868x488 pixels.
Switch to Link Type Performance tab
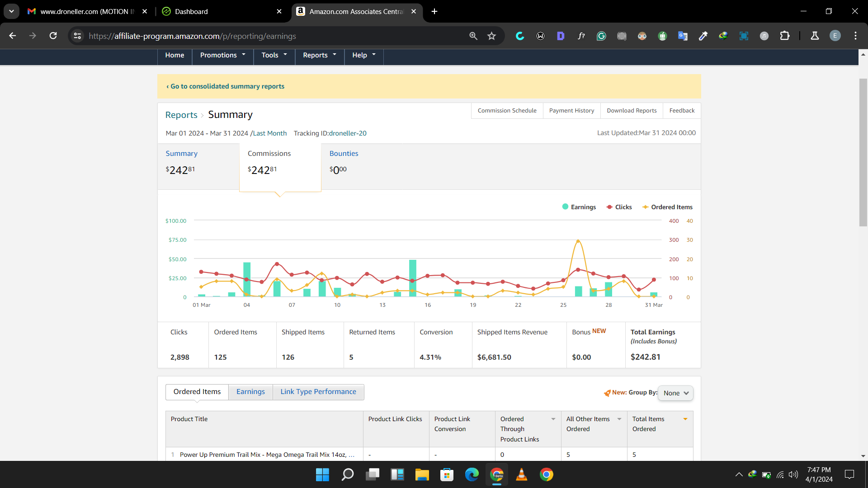(x=318, y=392)
